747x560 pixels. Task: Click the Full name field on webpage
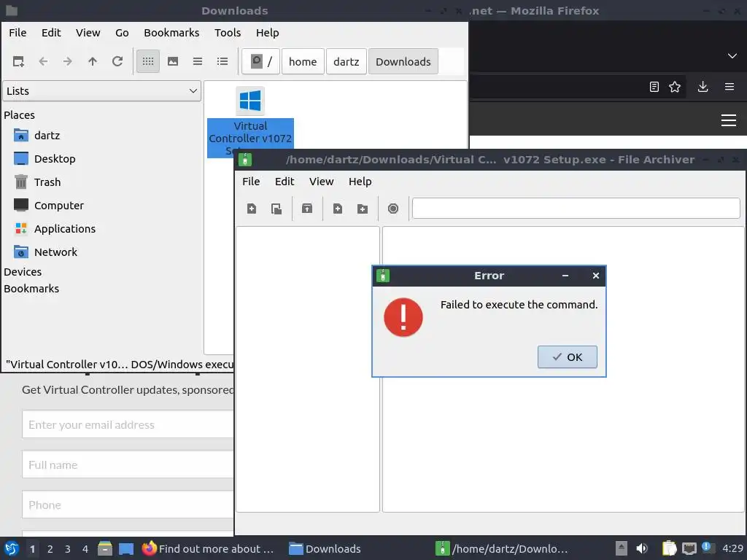(128, 464)
